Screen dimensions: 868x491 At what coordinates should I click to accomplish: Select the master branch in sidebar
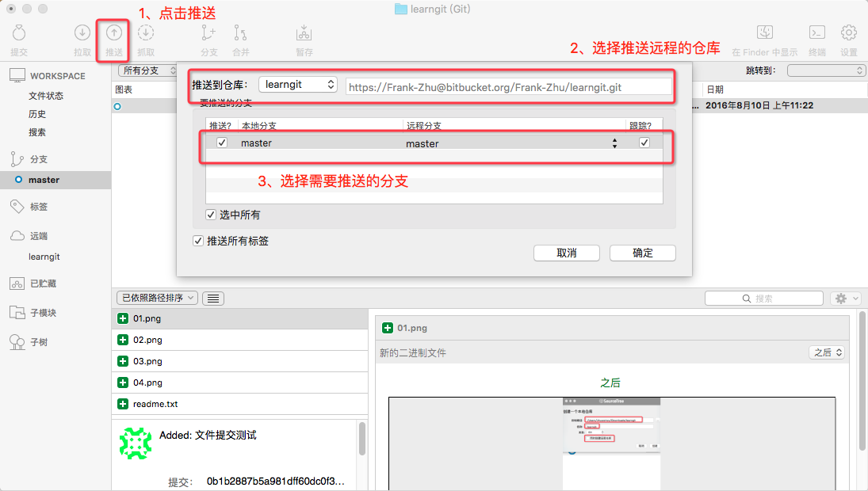(x=55, y=180)
